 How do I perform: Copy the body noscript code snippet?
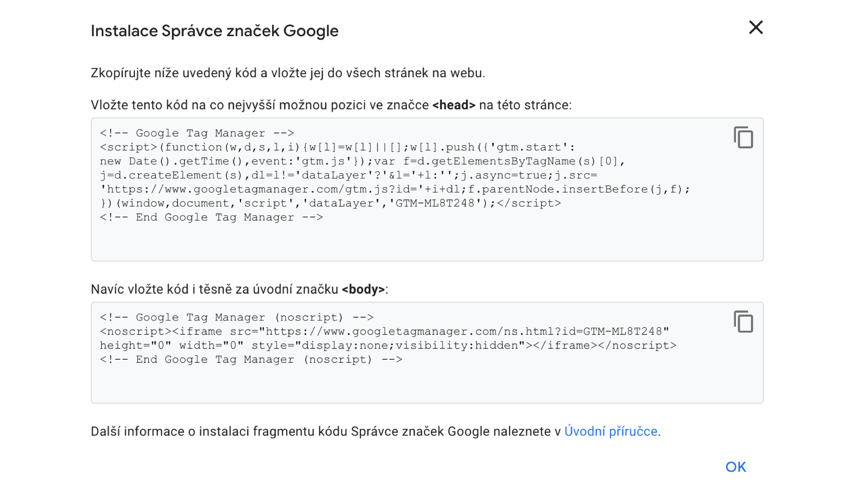[x=743, y=322]
